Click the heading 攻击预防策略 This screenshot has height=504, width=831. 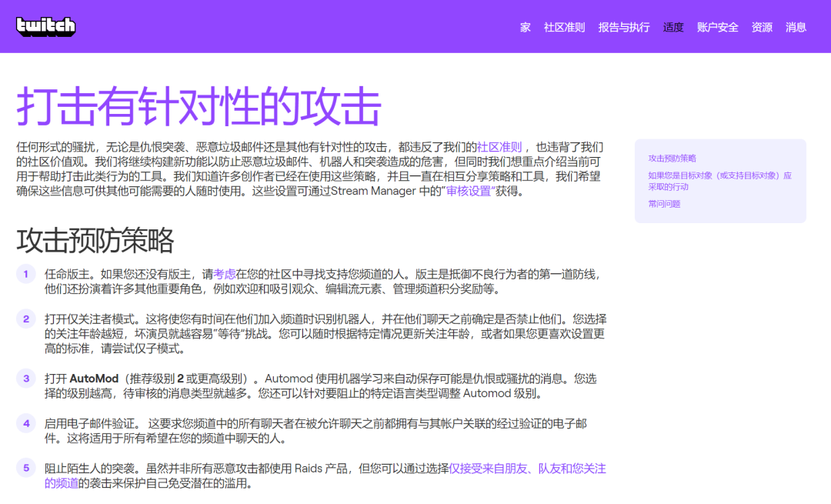(95, 240)
